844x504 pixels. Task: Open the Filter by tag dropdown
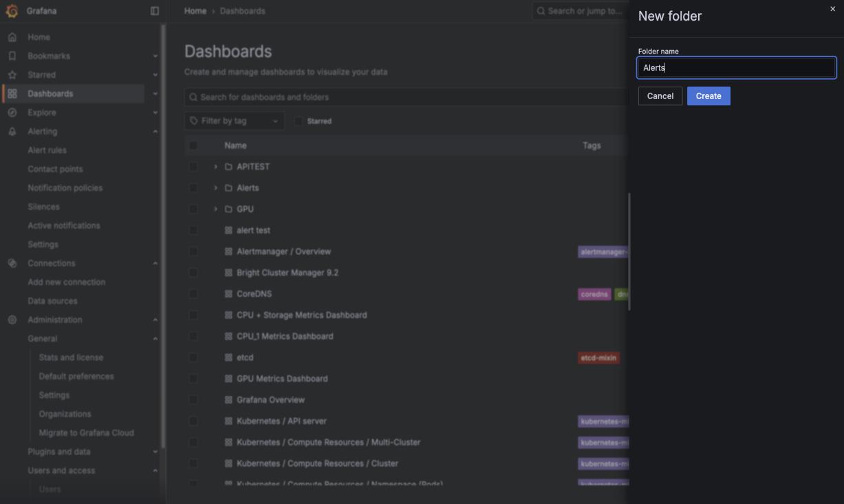235,121
